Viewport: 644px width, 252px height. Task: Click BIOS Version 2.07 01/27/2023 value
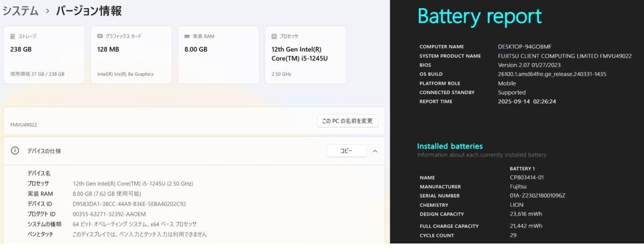[530, 65]
